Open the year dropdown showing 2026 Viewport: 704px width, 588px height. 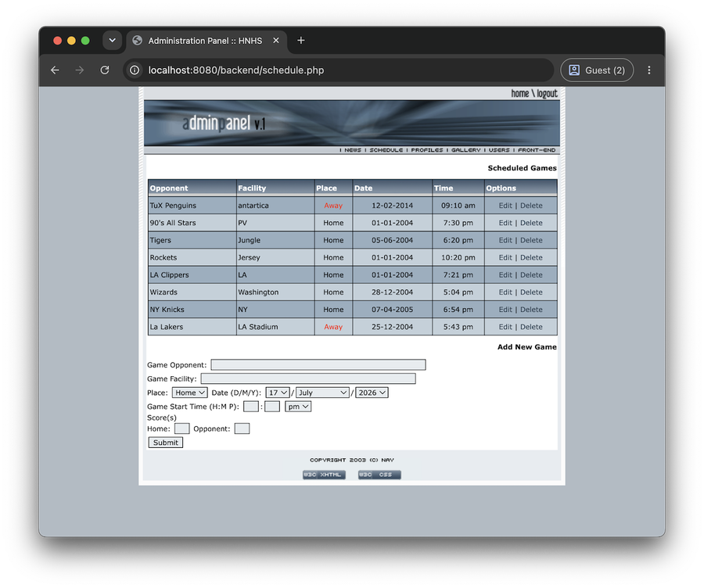372,393
